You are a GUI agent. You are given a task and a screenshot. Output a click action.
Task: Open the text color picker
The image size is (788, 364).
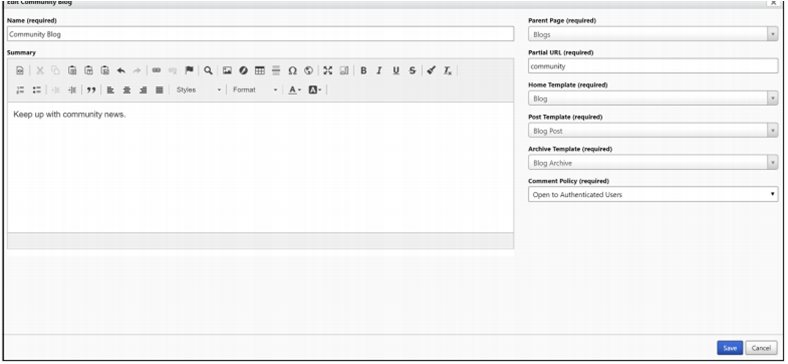(x=294, y=90)
